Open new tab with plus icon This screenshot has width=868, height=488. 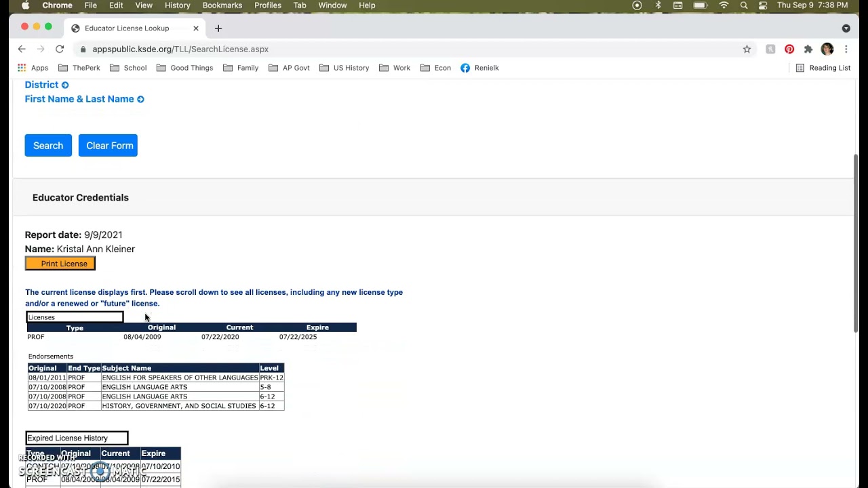click(x=218, y=28)
